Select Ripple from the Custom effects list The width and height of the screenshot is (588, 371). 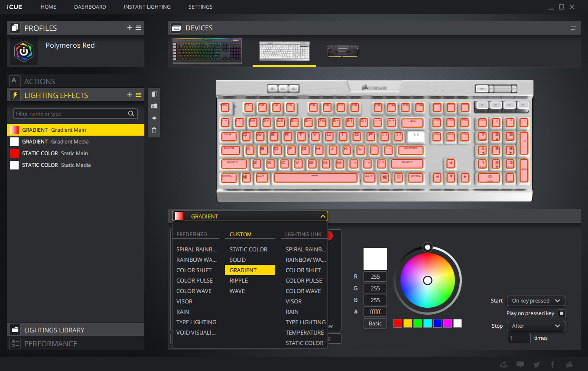point(239,280)
